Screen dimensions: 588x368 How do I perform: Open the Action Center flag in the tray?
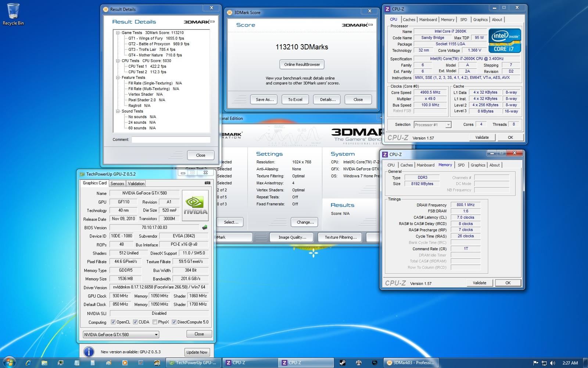(x=536, y=363)
